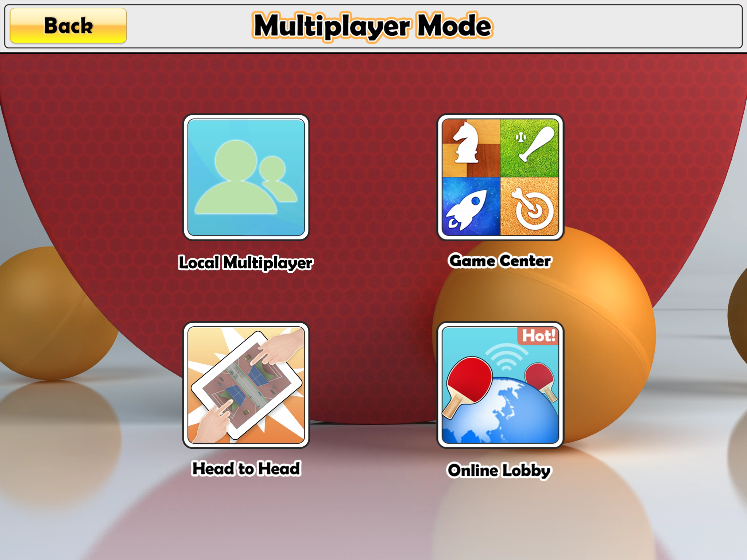Open the Game Center icon
747x560 pixels.
tap(500, 177)
